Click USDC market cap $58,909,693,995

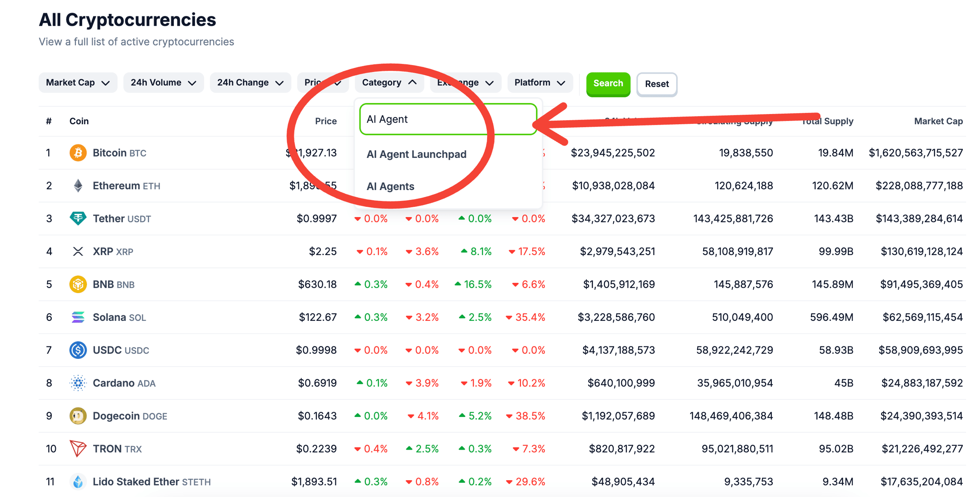tap(920, 350)
